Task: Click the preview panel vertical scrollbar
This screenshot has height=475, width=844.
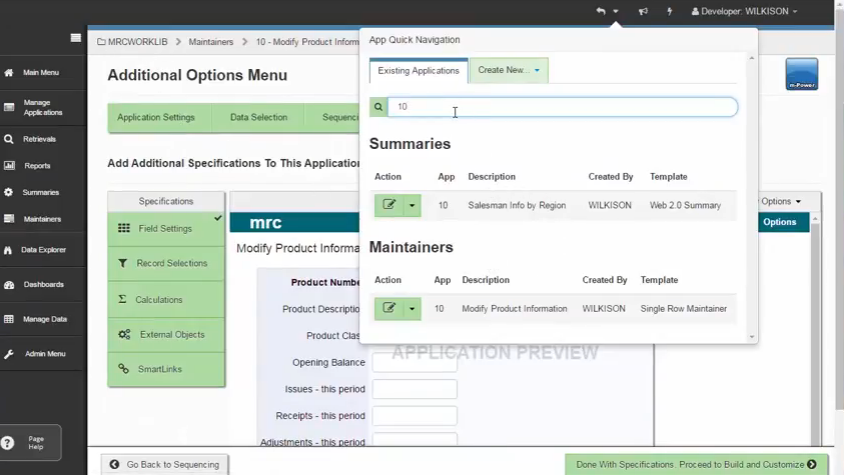Action: click(x=815, y=329)
